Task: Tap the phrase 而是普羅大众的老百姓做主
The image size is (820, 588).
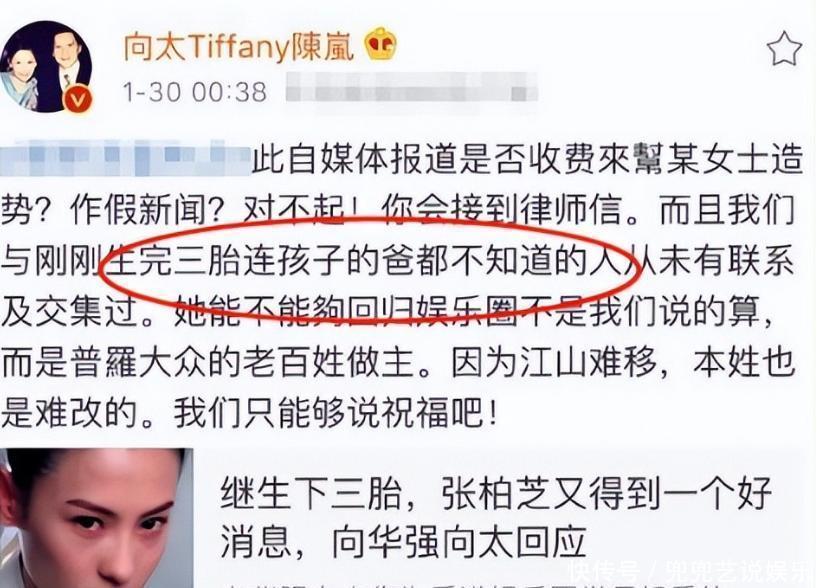Action: (x=209, y=363)
